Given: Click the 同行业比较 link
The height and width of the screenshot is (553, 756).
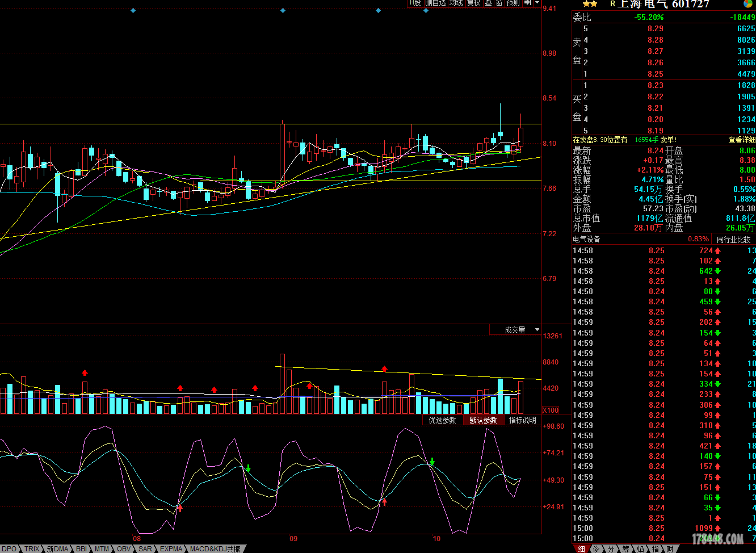Looking at the screenshot, I should pyautogui.click(x=733, y=240).
